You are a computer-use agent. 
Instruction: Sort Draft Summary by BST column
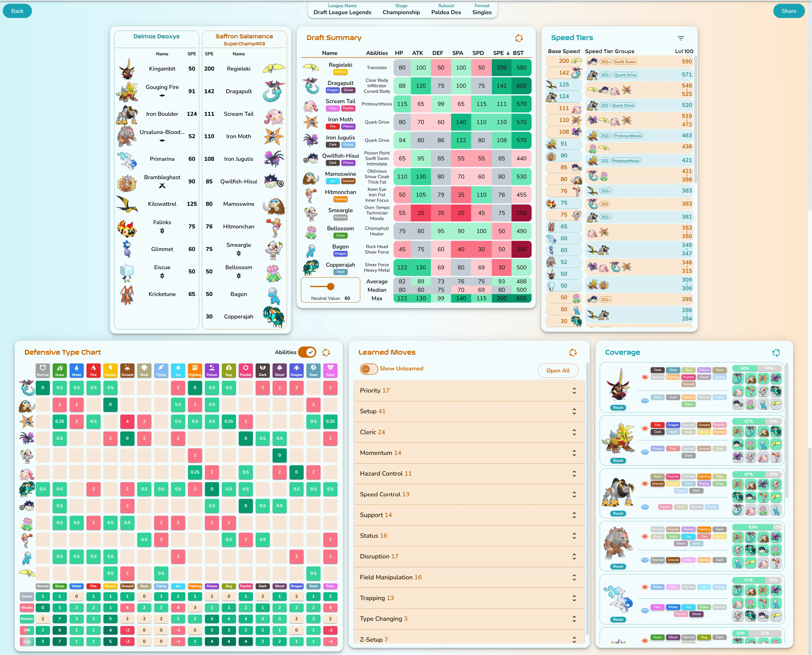tap(518, 53)
